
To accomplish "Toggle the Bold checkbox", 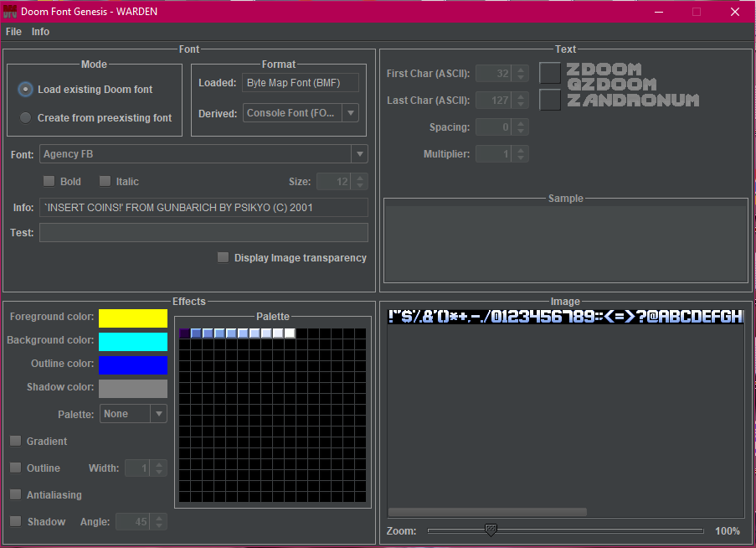I will click(x=49, y=181).
